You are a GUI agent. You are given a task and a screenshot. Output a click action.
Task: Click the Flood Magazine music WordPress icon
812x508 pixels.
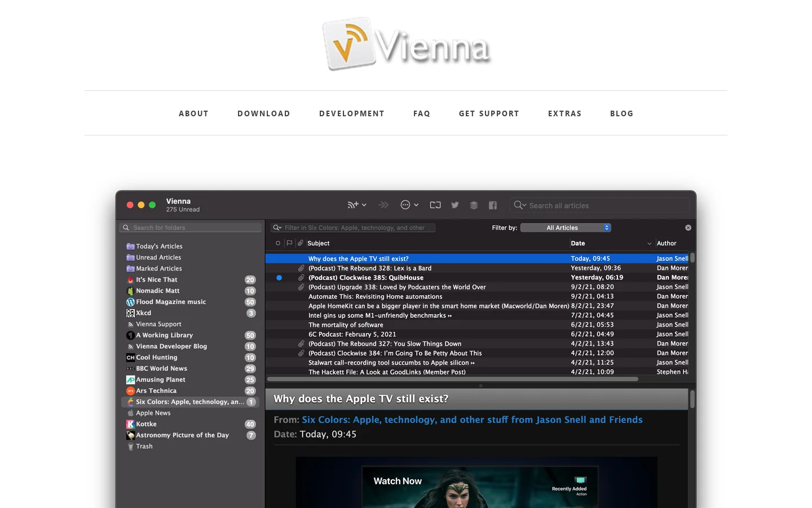tap(130, 302)
